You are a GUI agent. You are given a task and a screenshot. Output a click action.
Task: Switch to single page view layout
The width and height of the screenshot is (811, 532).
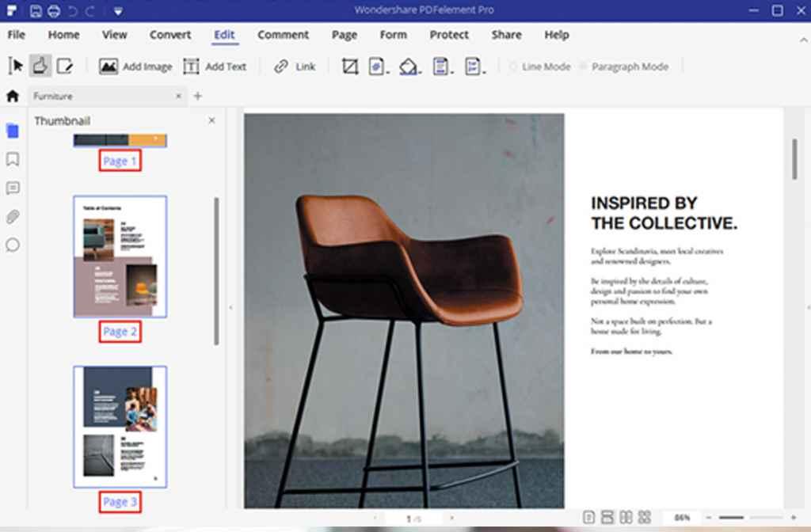point(588,517)
